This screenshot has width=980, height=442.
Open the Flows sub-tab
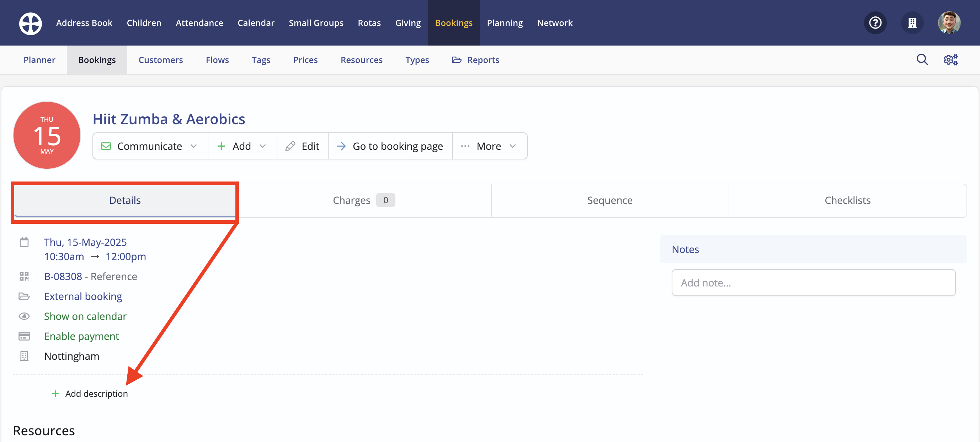click(x=217, y=60)
